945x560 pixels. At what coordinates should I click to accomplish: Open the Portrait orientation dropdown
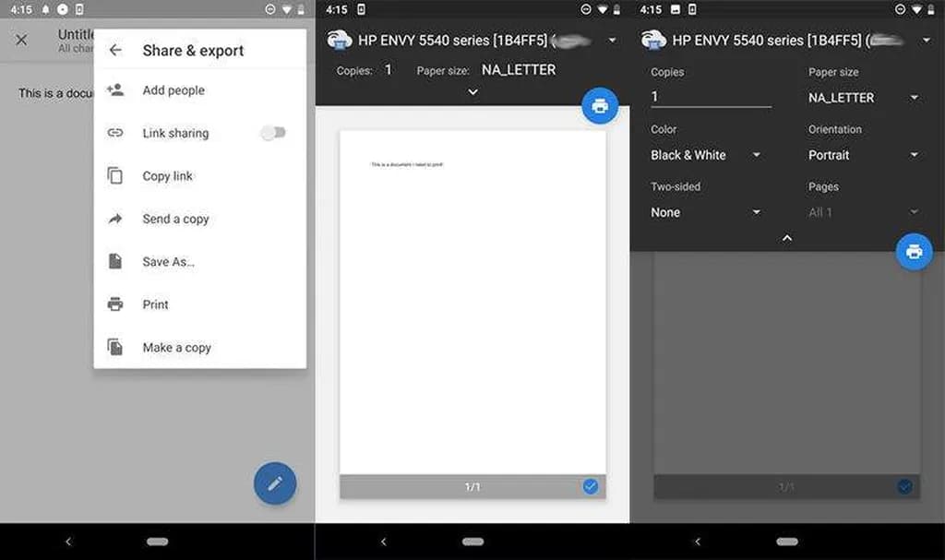(863, 155)
